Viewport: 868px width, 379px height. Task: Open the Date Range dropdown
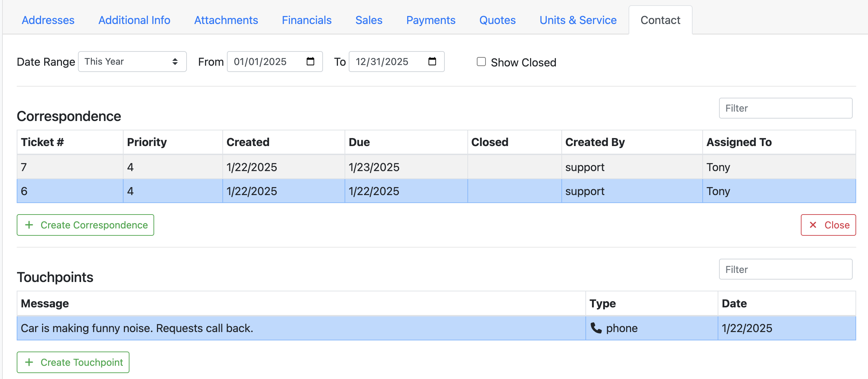click(x=132, y=62)
